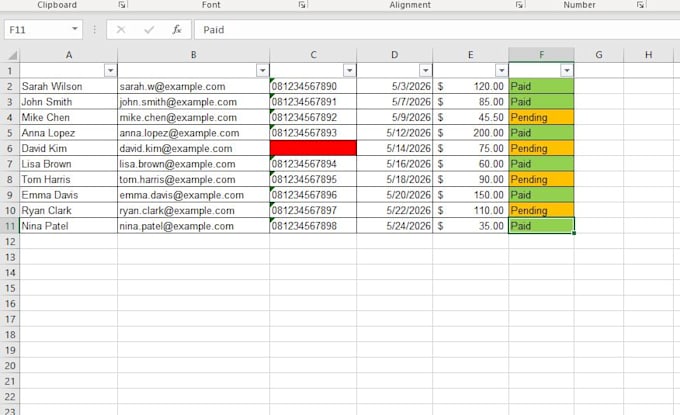Click the Select All corner triangle
This screenshot has width=680, height=415.
[x=13, y=55]
